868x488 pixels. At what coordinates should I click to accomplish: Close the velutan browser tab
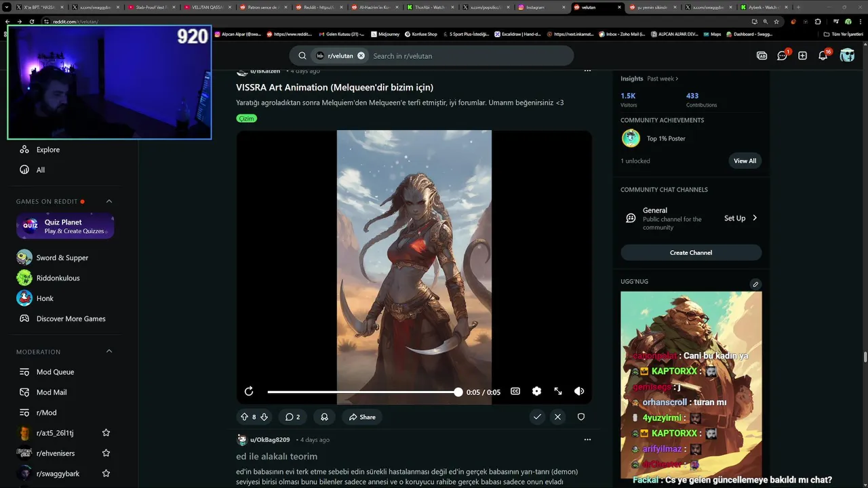[619, 7]
